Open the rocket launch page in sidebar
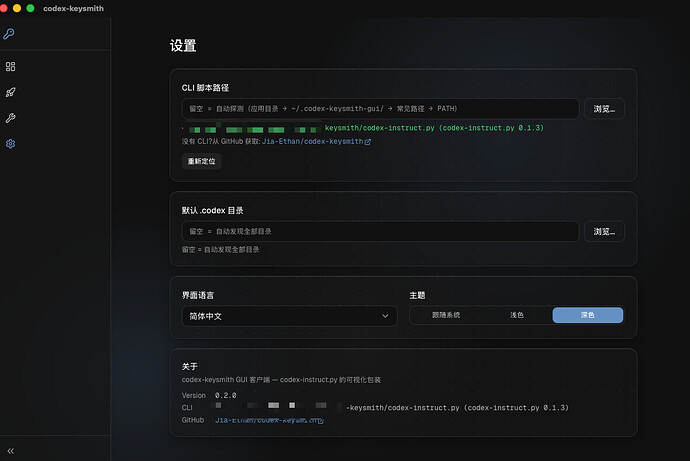 (11, 92)
